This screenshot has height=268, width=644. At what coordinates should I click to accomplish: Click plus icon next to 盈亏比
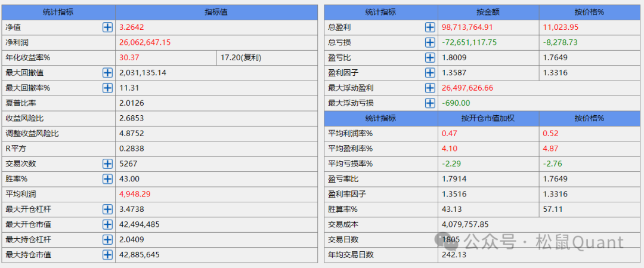tap(430, 57)
